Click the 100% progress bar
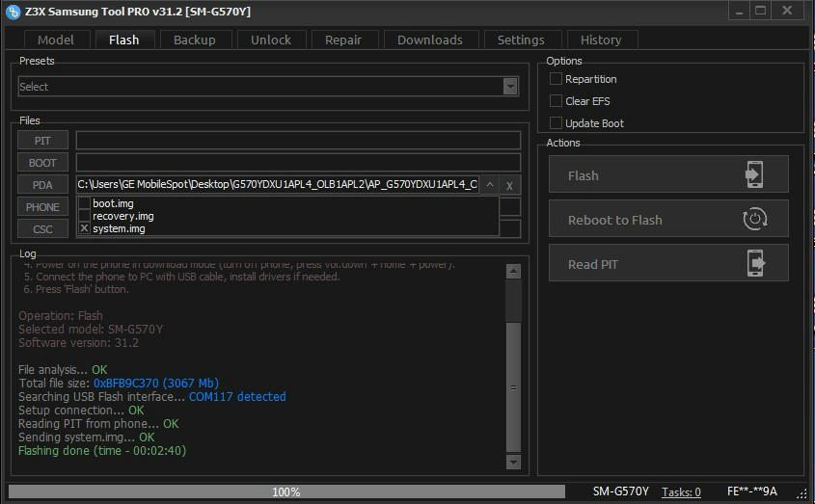 [x=286, y=491]
